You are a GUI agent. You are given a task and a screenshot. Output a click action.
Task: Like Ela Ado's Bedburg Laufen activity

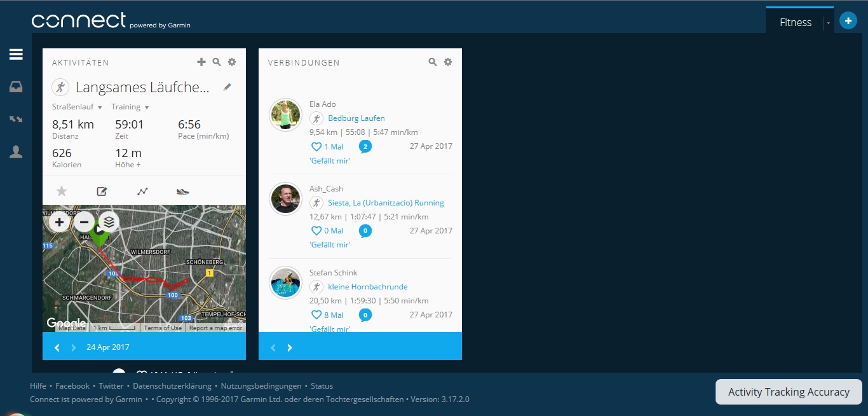pyautogui.click(x=316, y=147)
